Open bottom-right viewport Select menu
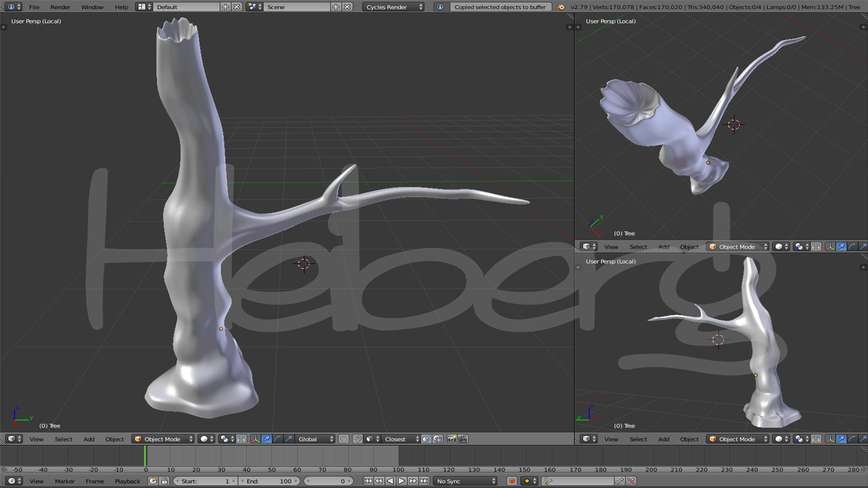 click(x=638, y=439)
